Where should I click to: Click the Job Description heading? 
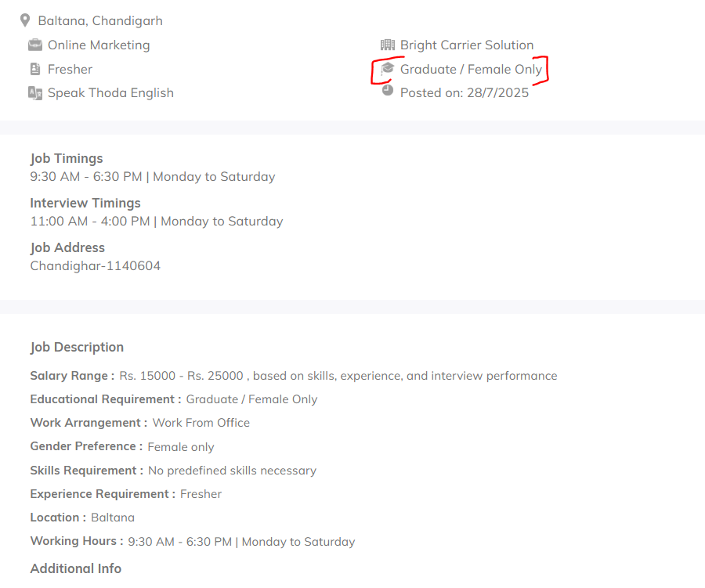point(77,348)
